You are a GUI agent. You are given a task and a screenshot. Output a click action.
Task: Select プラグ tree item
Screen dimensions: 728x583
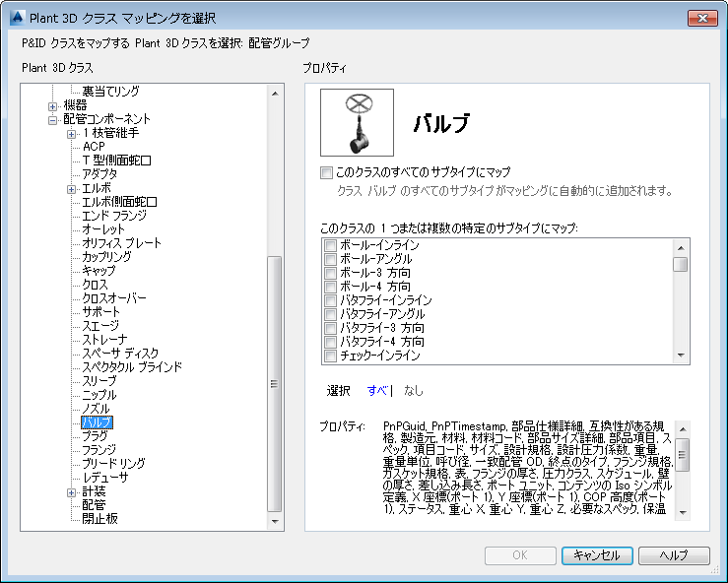click(x=95, y=436)
